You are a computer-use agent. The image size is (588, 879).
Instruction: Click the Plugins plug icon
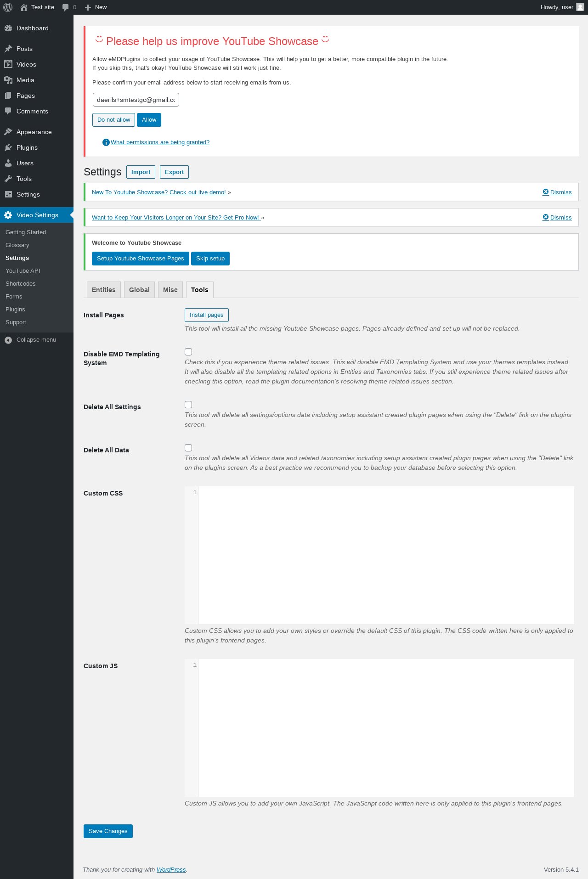[8, 147]
